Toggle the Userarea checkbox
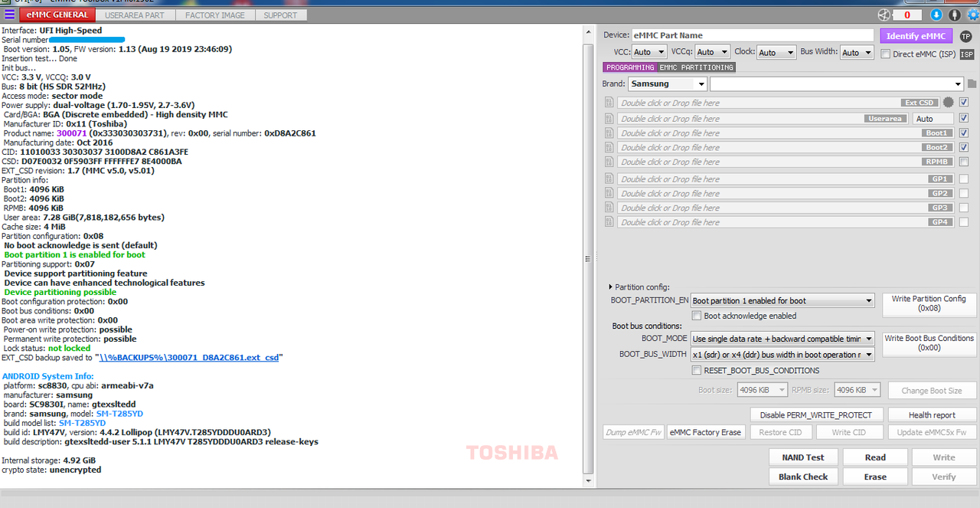 pyautogui.click(x=964, y=119)
